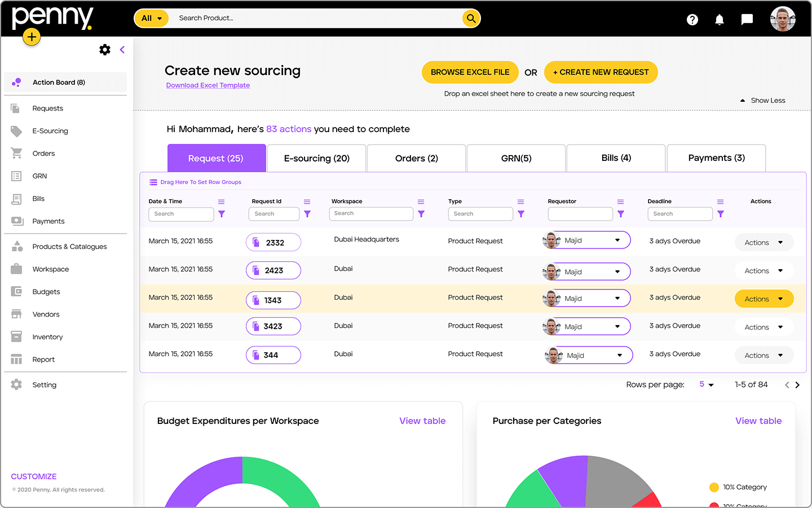Click the Penny logo
This screenshot has height=508, width=812.
pos(52,18)
